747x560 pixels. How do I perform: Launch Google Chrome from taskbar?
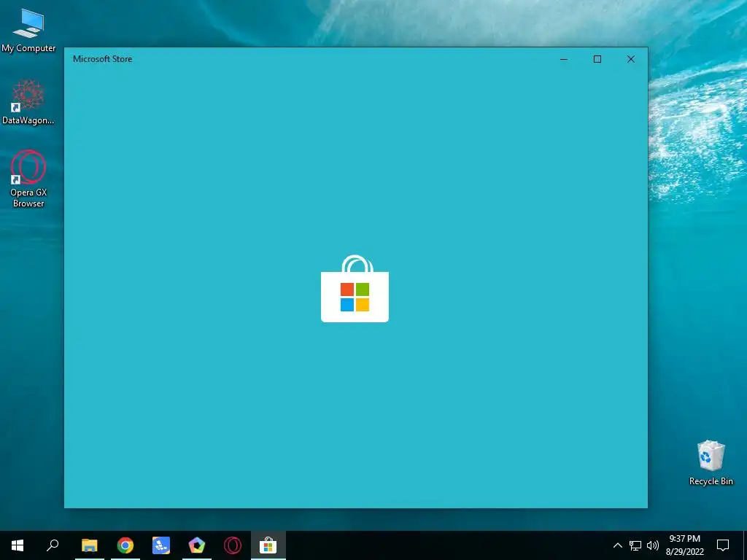pyautogui.click(x=125, y=545)
